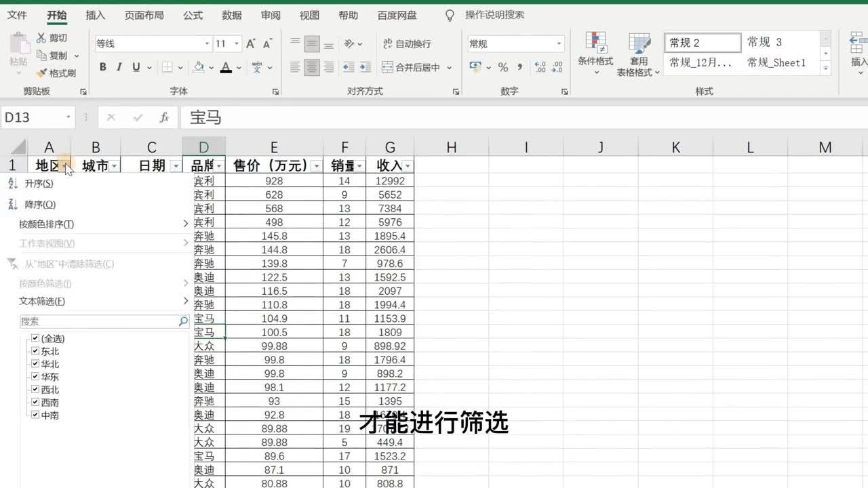This screenshot has height=488, width=868.
Task: Expand the merge and center options arrow
Action: (x=449, y=67)
